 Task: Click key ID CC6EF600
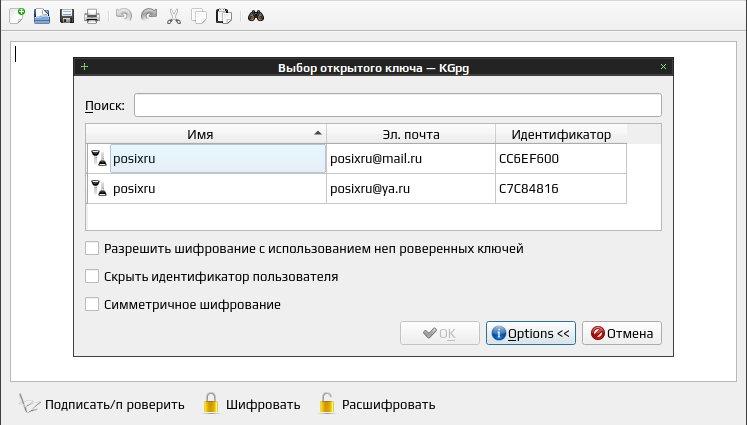pos(529,159)
